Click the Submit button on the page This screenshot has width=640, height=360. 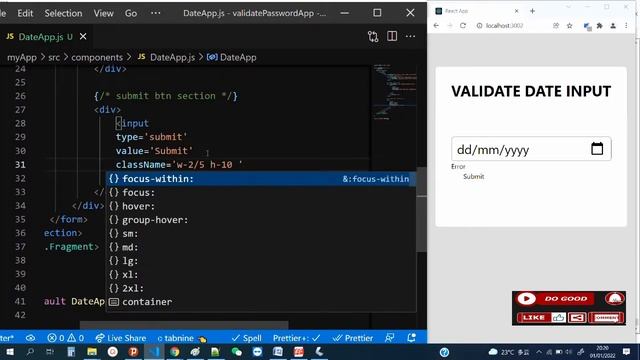tap(473, 176)
